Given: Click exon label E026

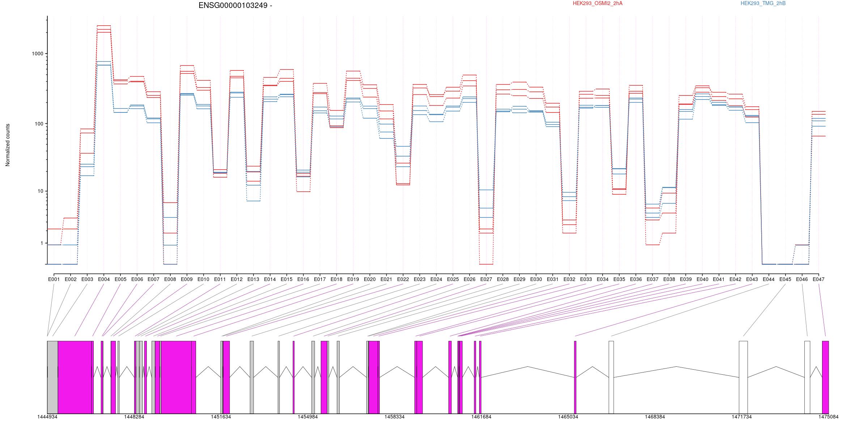Looking at the screenshot, I should coord(470,279).
